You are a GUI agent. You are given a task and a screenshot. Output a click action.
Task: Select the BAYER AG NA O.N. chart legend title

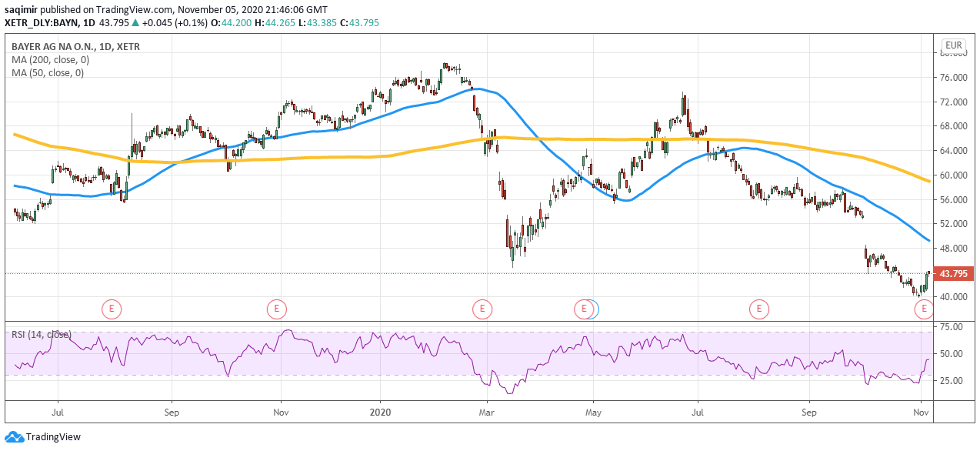pyautogui.click(x=77, y=46)
